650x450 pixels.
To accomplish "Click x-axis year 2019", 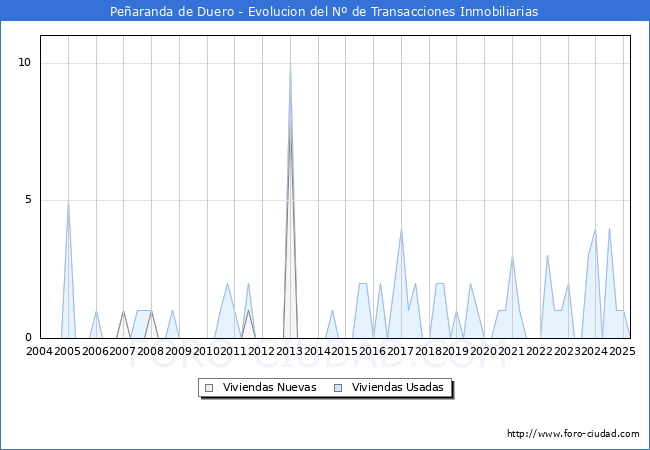I will pos(456,351).
